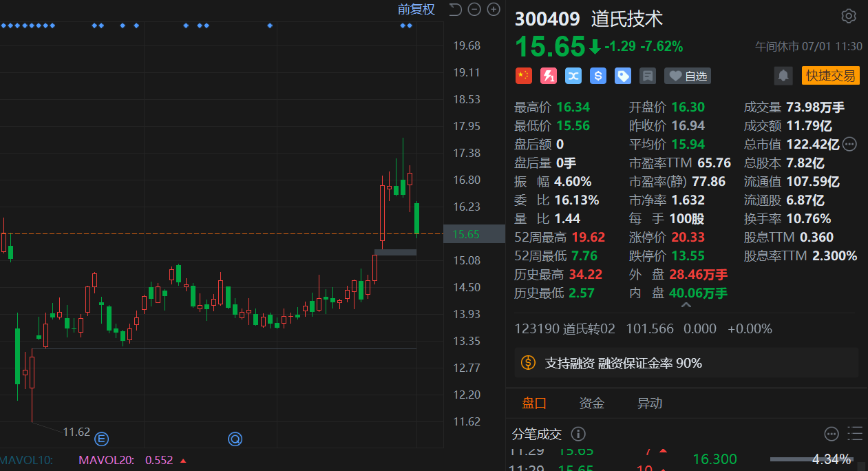Click the blue price tag icon
Image resolution: width=868 pixels, height=471 pixels.
click(623, 76)
